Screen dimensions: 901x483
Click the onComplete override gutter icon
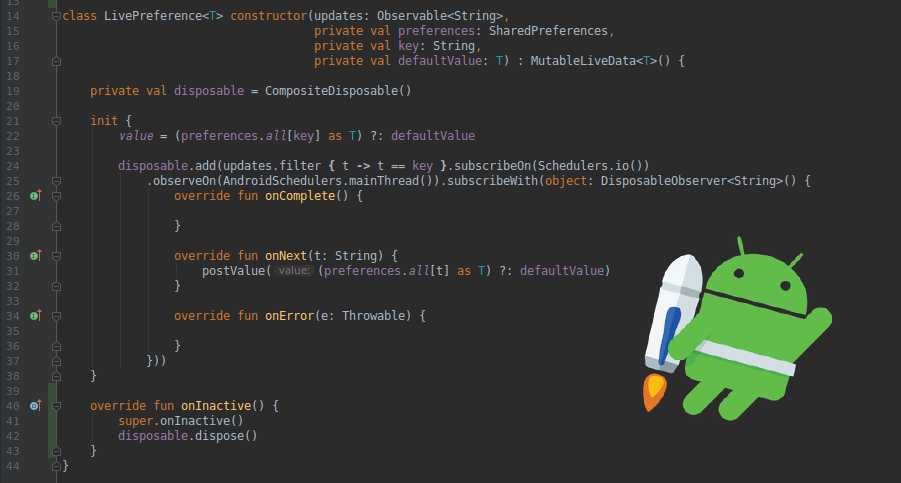click(x=36, y=196)
